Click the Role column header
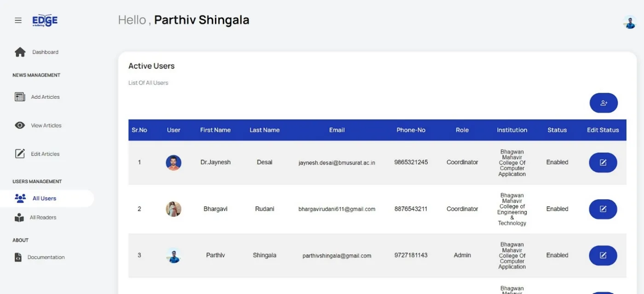 [462, 130]
